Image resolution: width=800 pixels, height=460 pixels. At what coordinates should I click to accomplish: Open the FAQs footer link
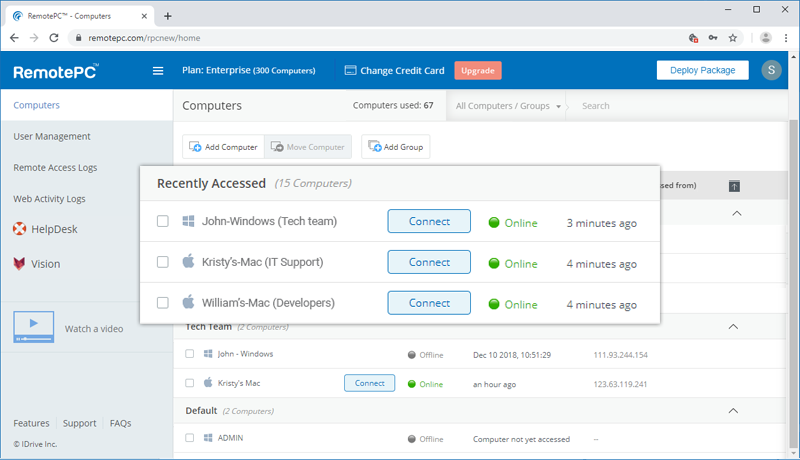click(120, 423)
